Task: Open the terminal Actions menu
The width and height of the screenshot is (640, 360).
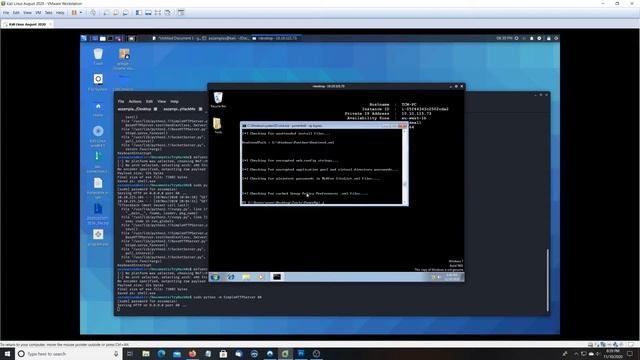Action: pyautogui.click(x=135, y=101)
